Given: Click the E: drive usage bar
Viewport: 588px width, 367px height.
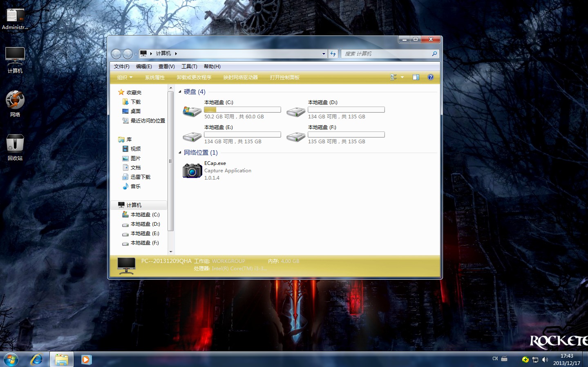Looking at the screenshot, I should [x=242, y=134].
